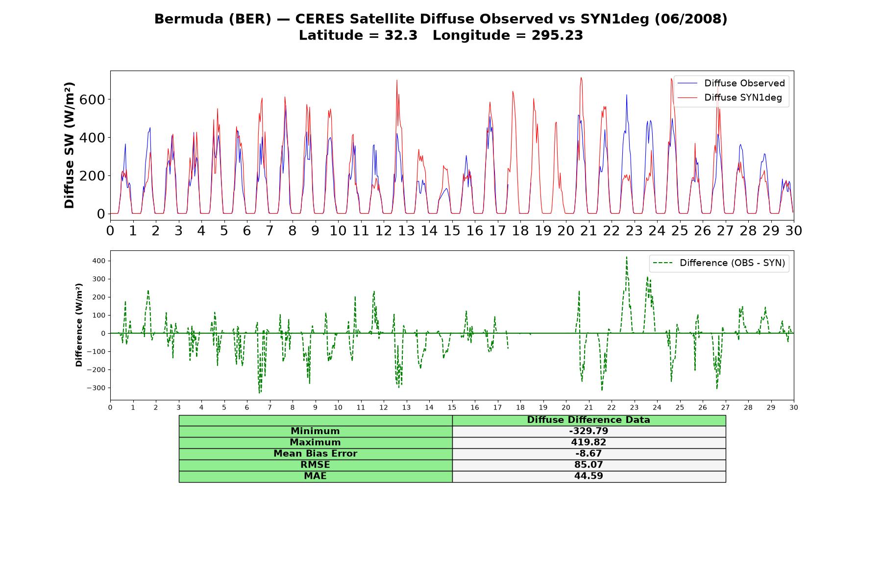
Task: Click day 15 tick on upper chart axis
Action: (x=452, y=231)
